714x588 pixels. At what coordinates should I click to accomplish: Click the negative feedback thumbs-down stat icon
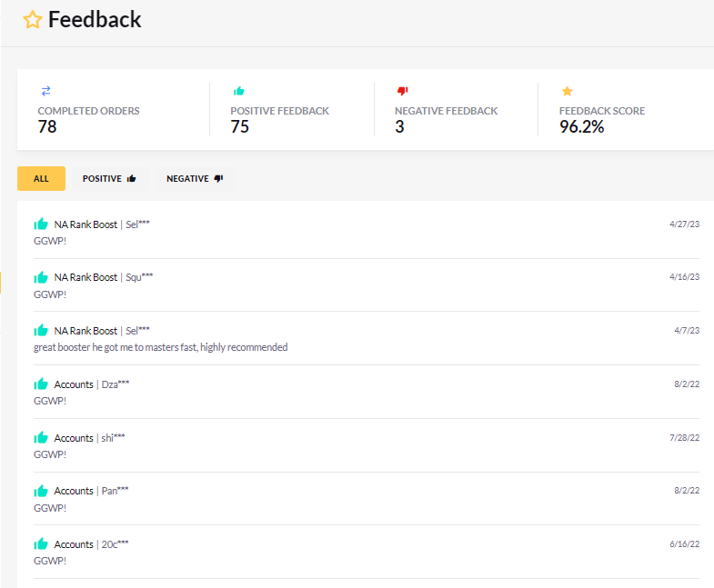click(403, 91)
